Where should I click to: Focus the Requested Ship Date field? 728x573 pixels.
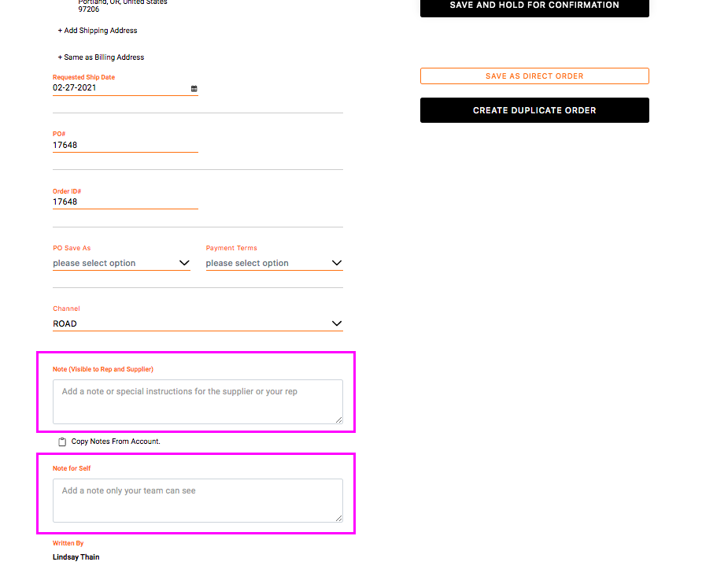[x=118, y=88]
